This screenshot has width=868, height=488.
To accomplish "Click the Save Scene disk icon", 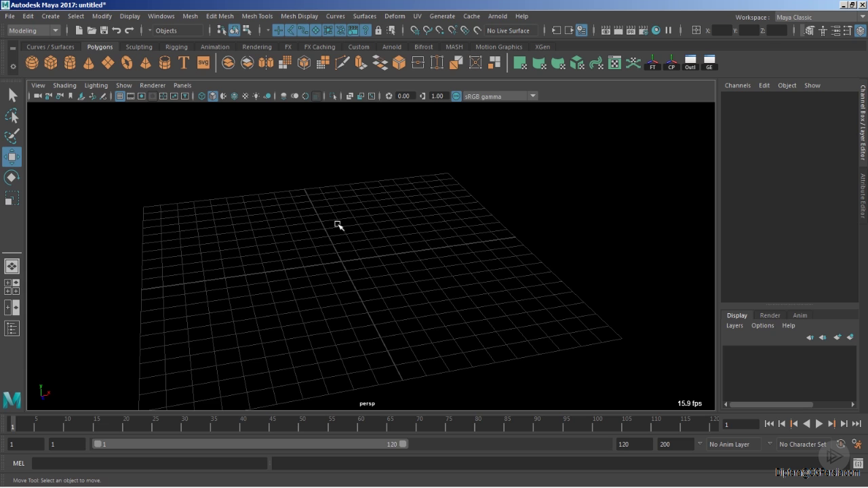I will 104,30.
